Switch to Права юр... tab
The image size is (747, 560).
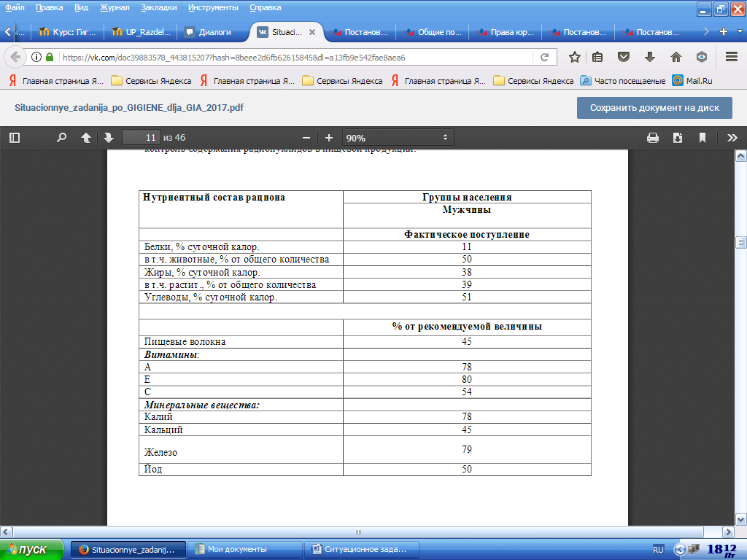pos(506,32)
